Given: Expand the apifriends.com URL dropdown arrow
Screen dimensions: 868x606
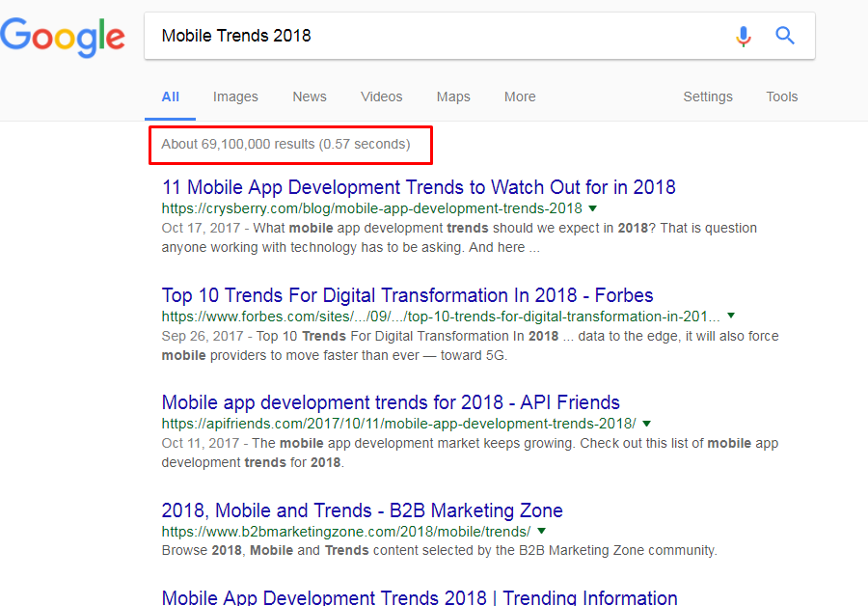Looking at the screenshot, I should [x=646, y=424].
